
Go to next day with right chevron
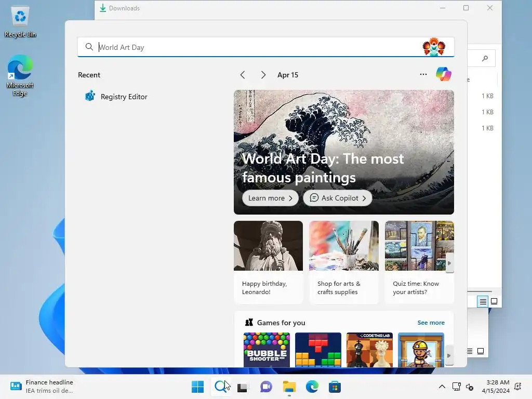click(263, 75)
